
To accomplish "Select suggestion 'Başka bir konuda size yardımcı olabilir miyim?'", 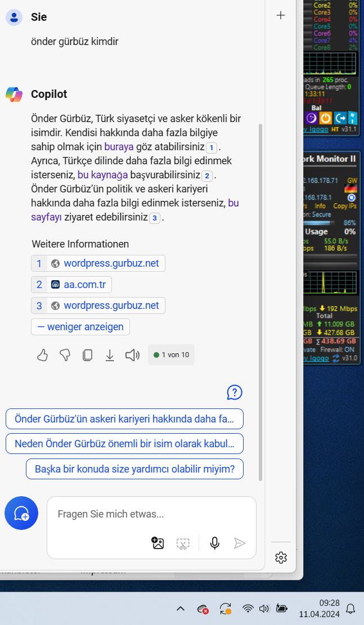I will pyautogui.click(x=134, y=469).
